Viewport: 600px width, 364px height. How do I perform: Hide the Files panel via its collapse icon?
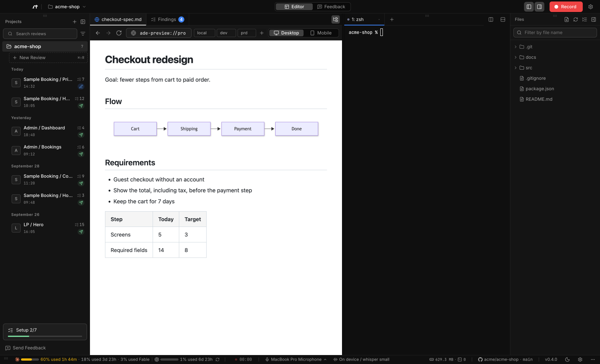click(x=594, y=19)
